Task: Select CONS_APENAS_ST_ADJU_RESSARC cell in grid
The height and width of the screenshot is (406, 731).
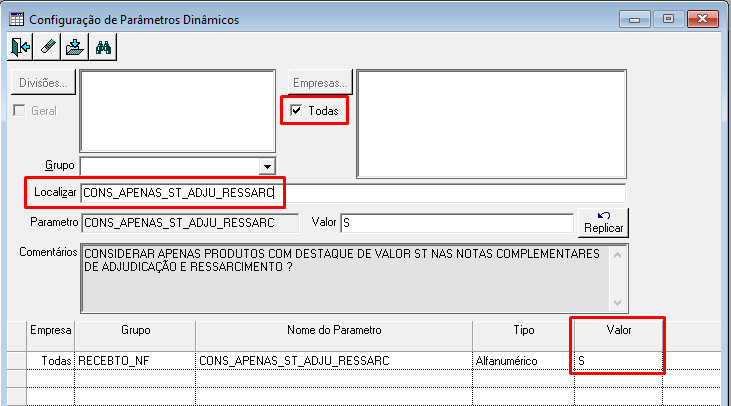Action: tap(334, 361)
